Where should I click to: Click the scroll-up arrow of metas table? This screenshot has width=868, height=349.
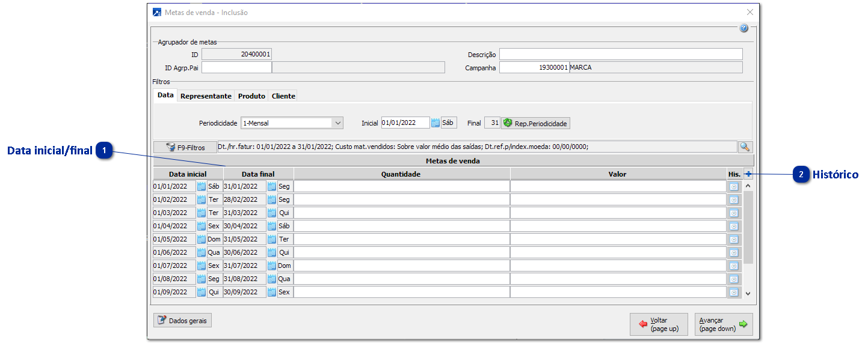[x=748, y=186]
